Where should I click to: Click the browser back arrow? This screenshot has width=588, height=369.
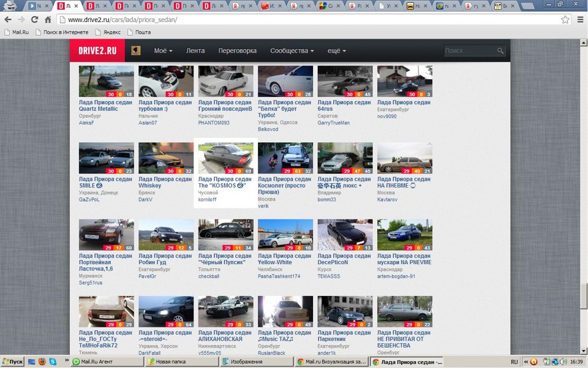pos(8,20)
